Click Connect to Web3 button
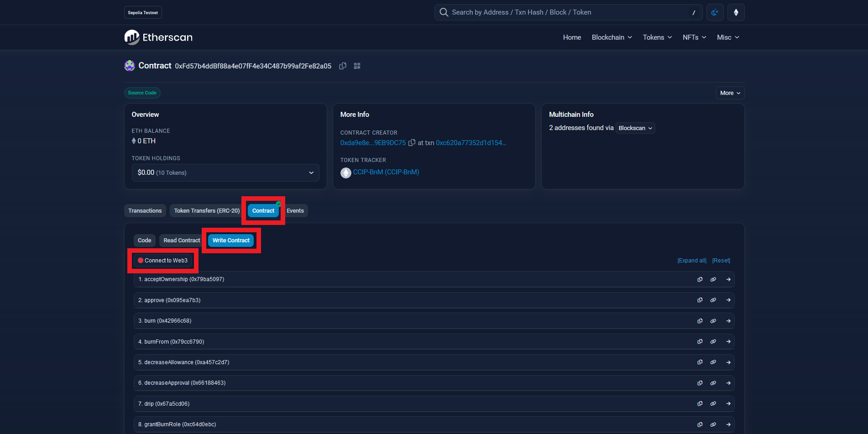The height and width of the screenshot is (434, 868). (x=163, y=261)
